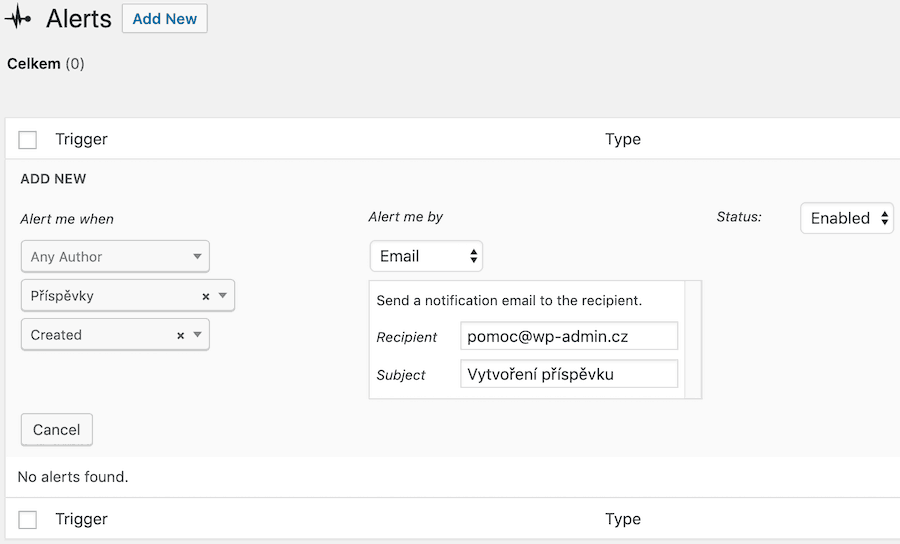Clear the Příspěvky selection with x icon

[x=205, y=296]
